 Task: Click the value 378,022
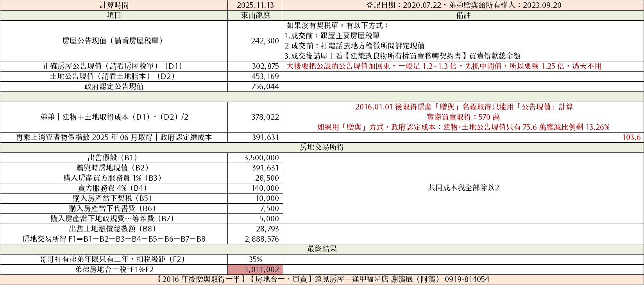pyautogui.click(x=265, y=117)
